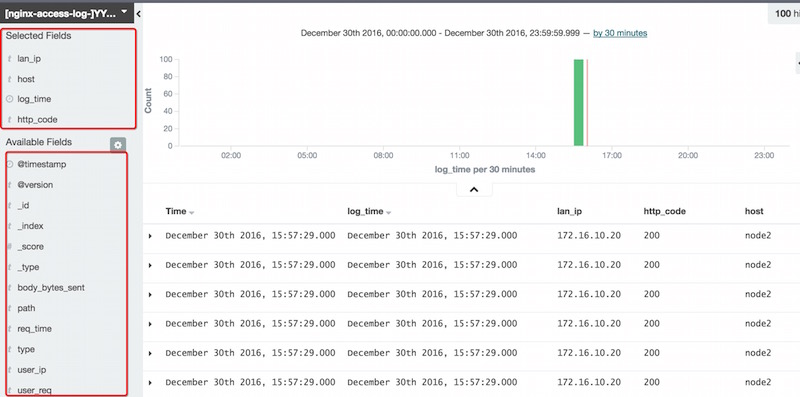Click the type available field
800x397 pixels.
tap(26, 349)
